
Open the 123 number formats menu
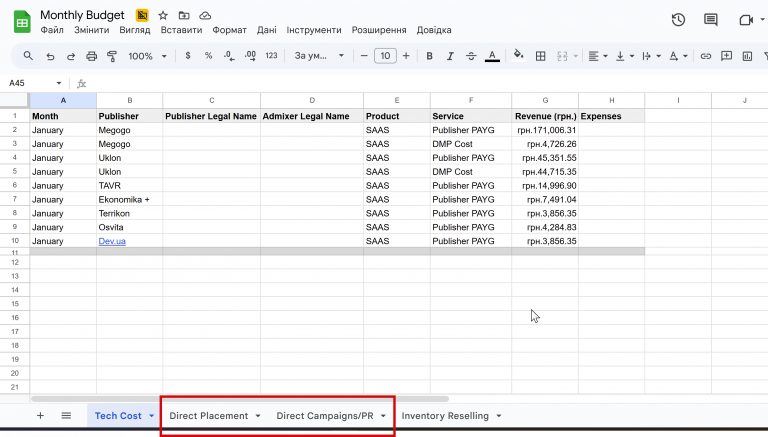tap(271, 56)
